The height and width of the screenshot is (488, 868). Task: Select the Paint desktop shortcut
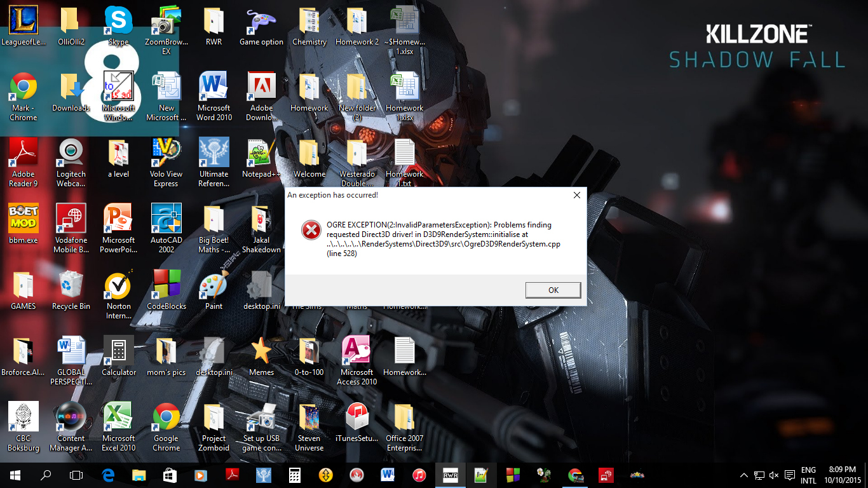tap(214, 291)
